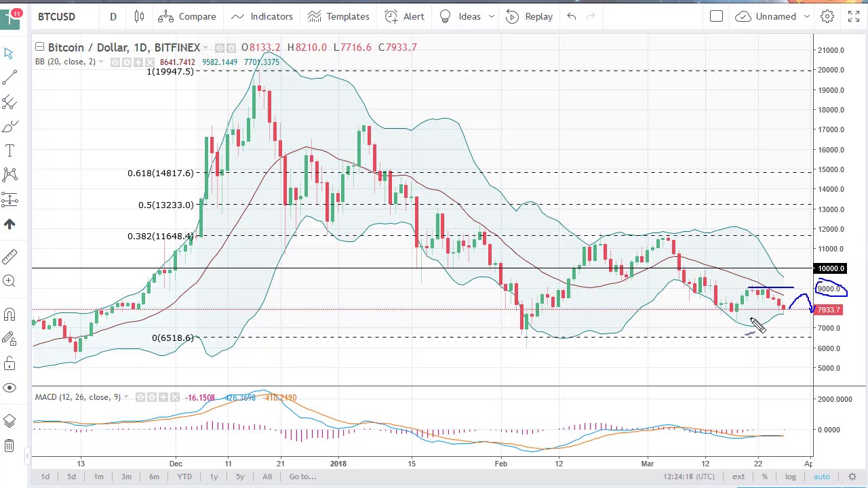This screenshot has width=868, height=488.
Task: Activate the zoom in tool
Action: (x=9, y=281)
